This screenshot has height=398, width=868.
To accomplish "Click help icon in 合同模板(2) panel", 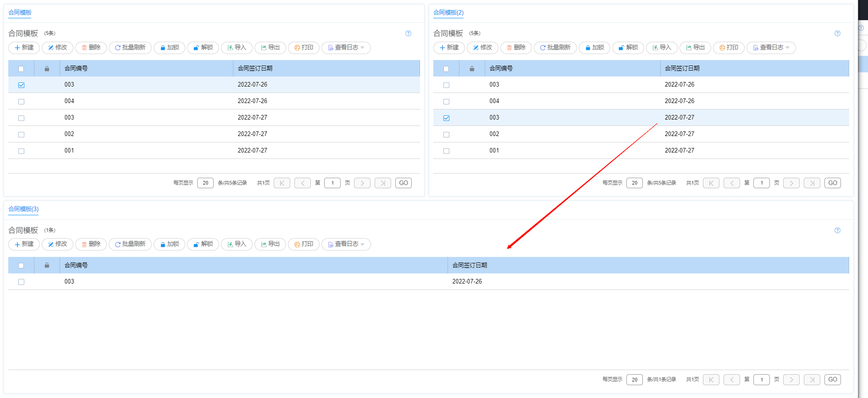I will coord(837,33).
